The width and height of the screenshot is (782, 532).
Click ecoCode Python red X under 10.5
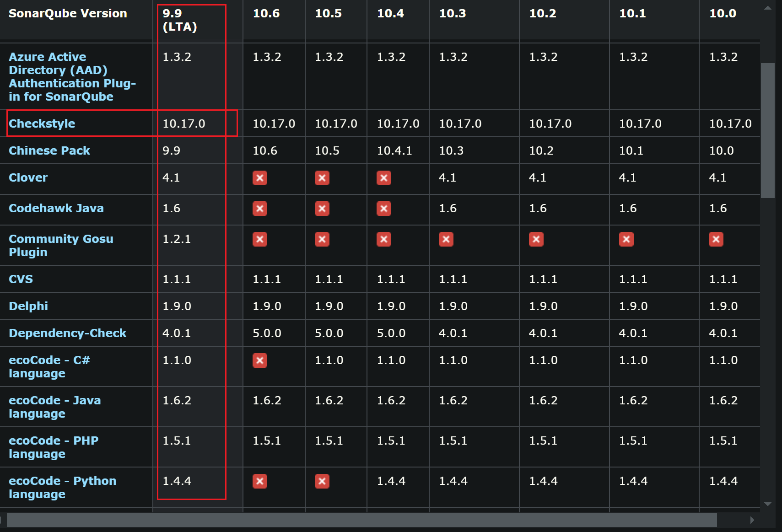click(322, 481)
